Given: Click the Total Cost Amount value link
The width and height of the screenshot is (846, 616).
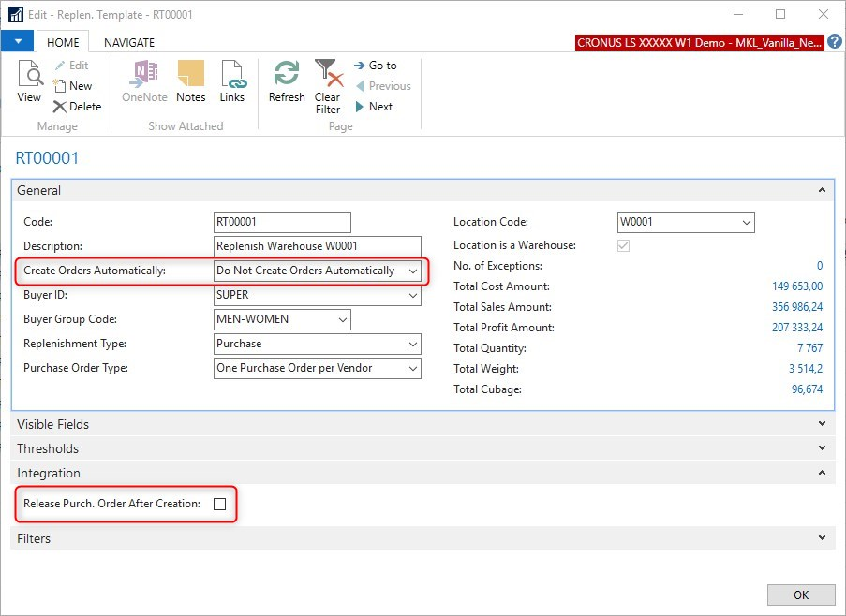Looking at the screenshot, I should click(797, 286).
